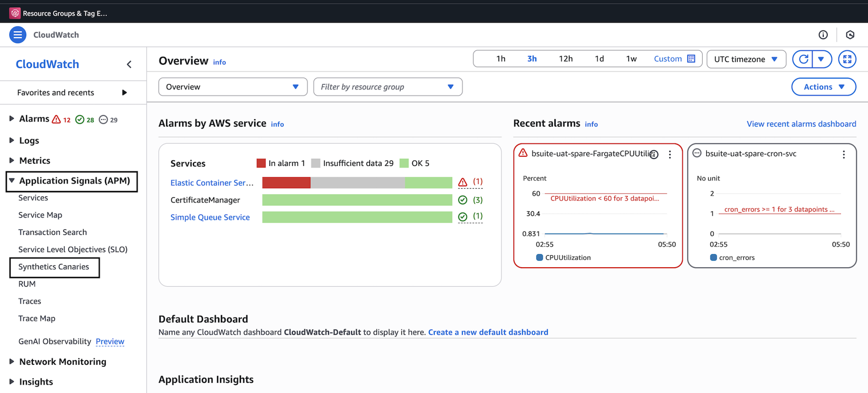Viewport: 868px width, 393px height.
Task: Click the Resource Groups & Tag Editor icon
Action: (x=15, y=13)
